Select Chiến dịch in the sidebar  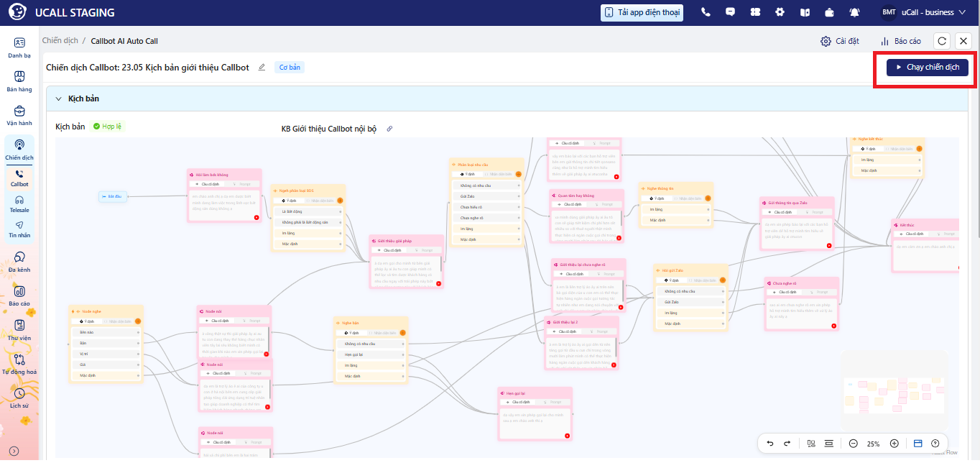pyautogui.click(x=19, y=150)
